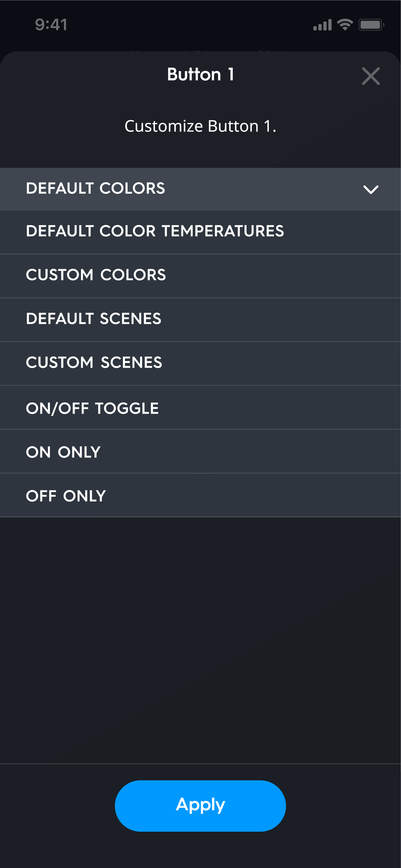Select CUSTOM SCENES from the dropdown list
The height and width of the screenshot is (868, 401).
tap(94, 363)
